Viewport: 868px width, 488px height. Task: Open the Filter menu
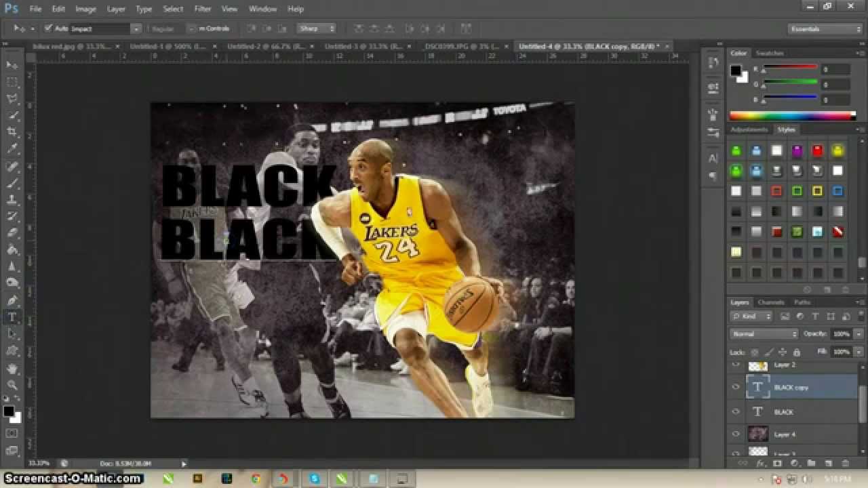[x=202, y=9]
